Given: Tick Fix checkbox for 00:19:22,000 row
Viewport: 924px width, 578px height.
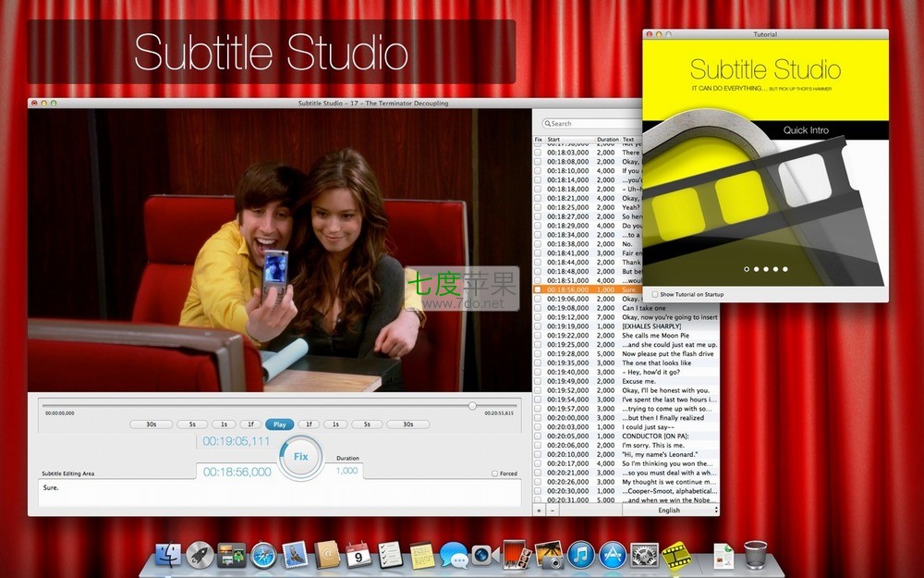Looking at the screenshot, I should point(538,335).
